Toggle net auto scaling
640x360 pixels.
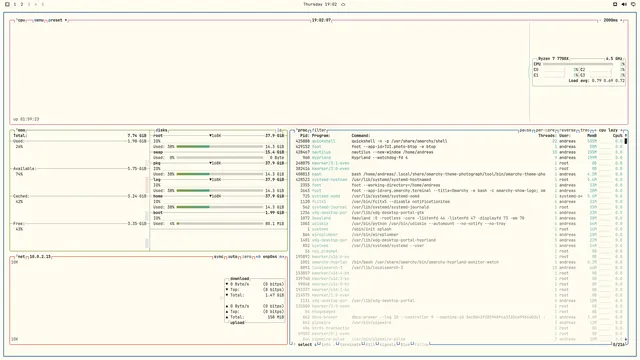pyautogui.click(x=232, y=257)
